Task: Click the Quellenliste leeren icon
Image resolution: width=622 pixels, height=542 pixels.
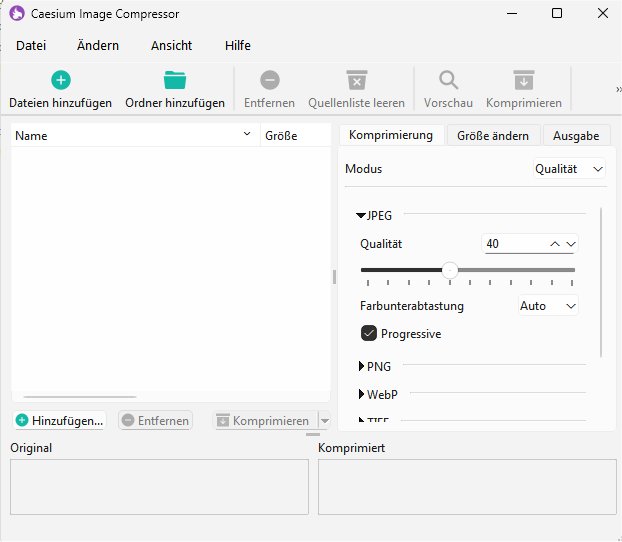Action: point(356,81)
